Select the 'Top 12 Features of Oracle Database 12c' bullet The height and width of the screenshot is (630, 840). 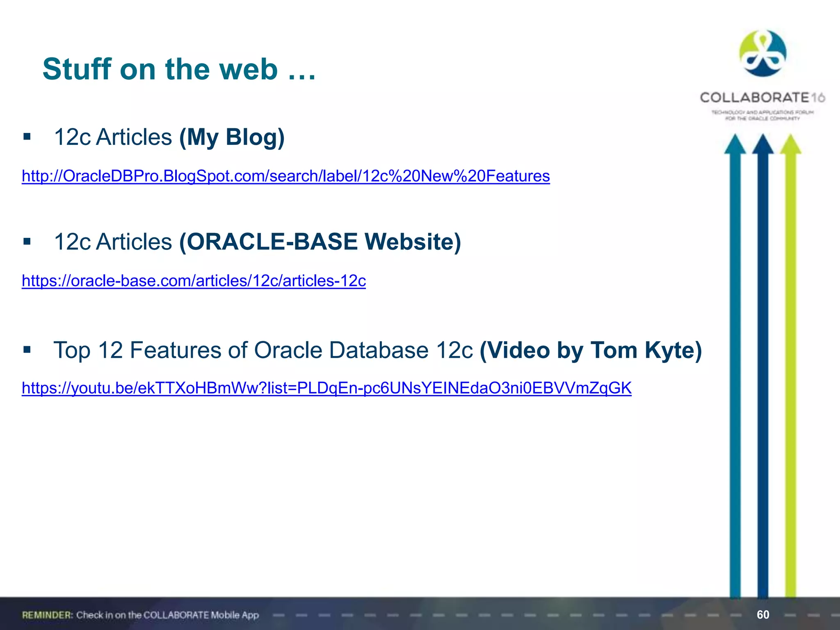point(378,350)
